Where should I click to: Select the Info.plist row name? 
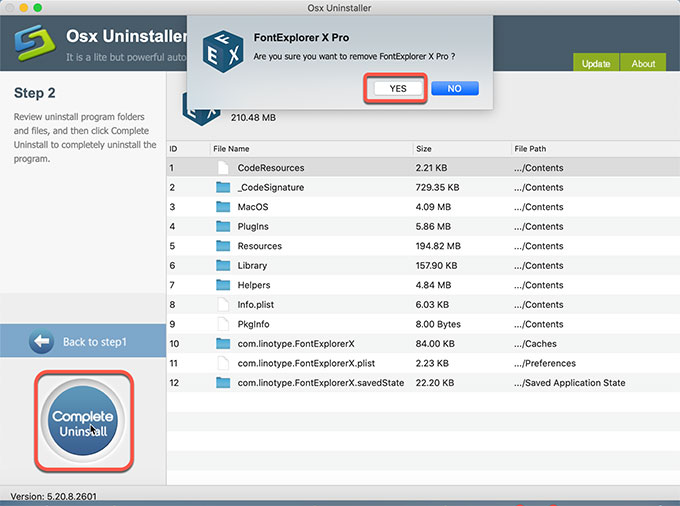click(x=255, y=304)
